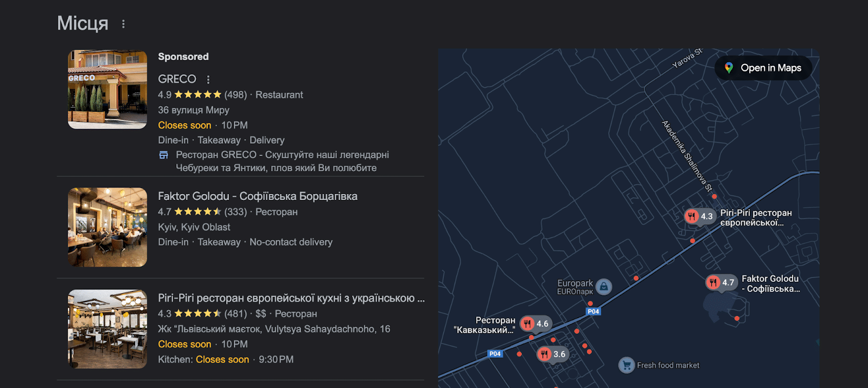Click the address 36 вулиця Миру
The image size is (868, 388).
[194, 110]
